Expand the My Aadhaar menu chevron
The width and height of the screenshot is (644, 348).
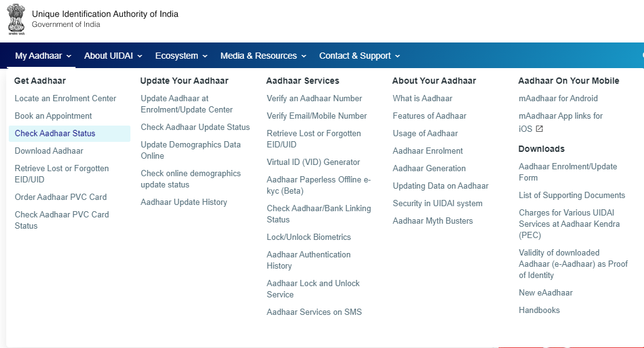tap(69, 56)
